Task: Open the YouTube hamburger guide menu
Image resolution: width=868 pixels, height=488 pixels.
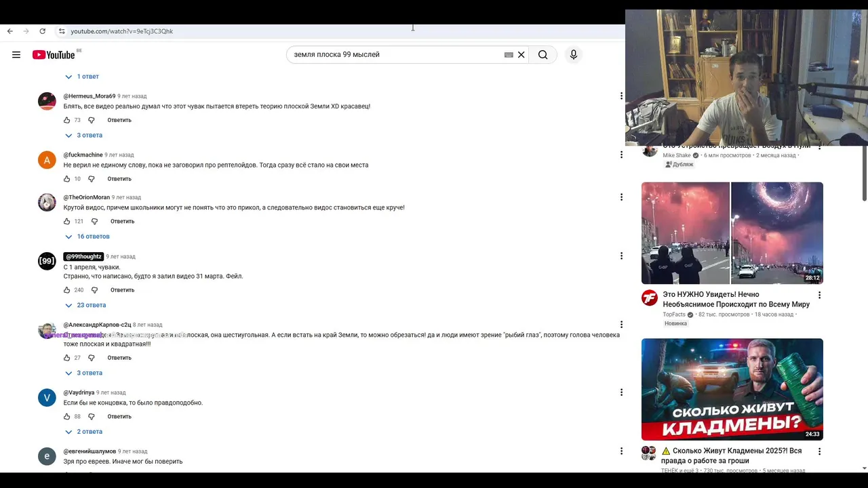Action: (16, 55)
